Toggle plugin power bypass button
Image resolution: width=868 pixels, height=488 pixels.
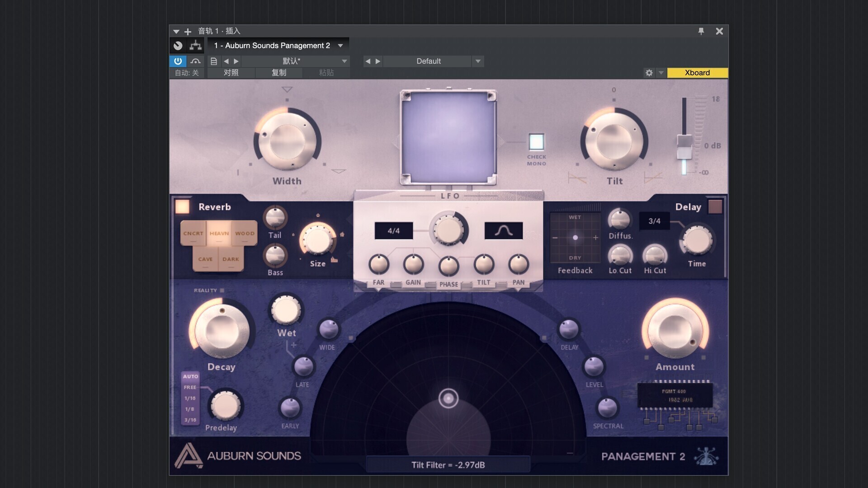[178, 61]
